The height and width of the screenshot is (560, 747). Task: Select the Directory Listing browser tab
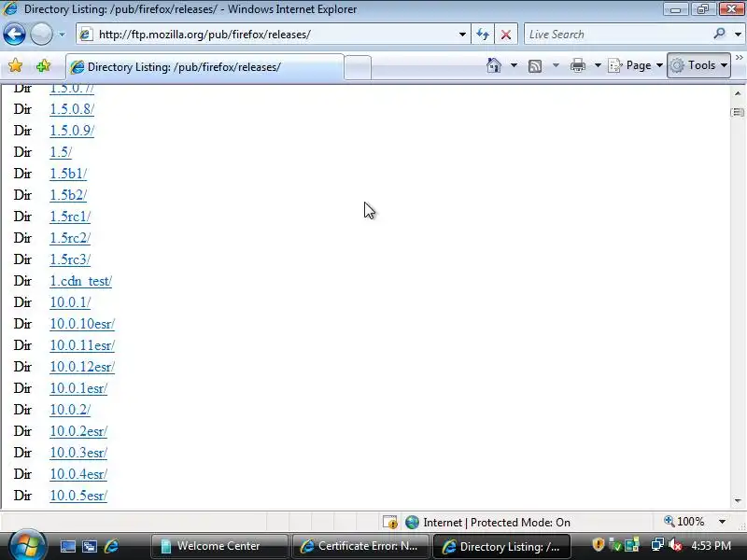click(x=204, y=67)
